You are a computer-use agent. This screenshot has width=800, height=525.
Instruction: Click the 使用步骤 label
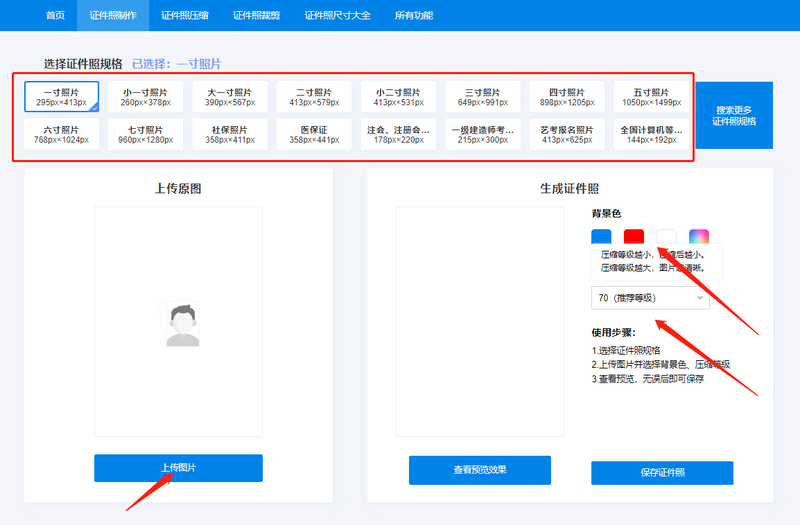[613, 333]
